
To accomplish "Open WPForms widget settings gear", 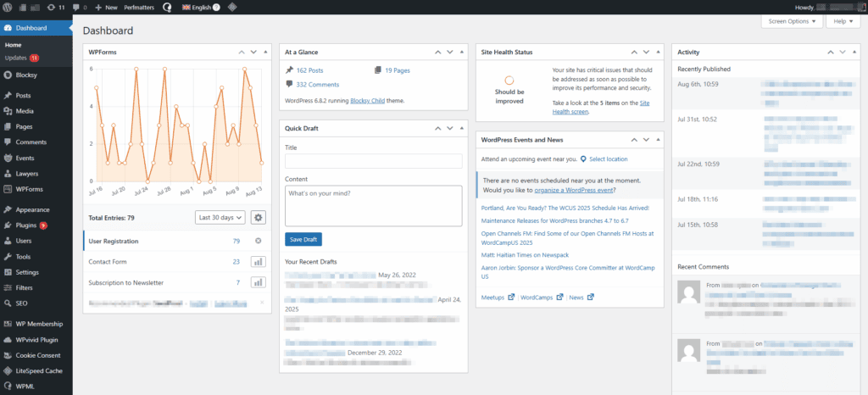I will click(259, 217).
